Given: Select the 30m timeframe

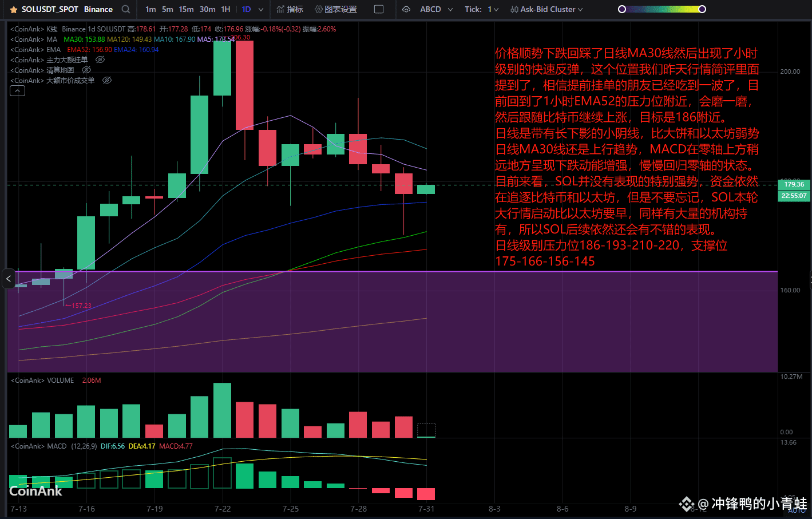Looking at the screenshot, I should (207, 9).
